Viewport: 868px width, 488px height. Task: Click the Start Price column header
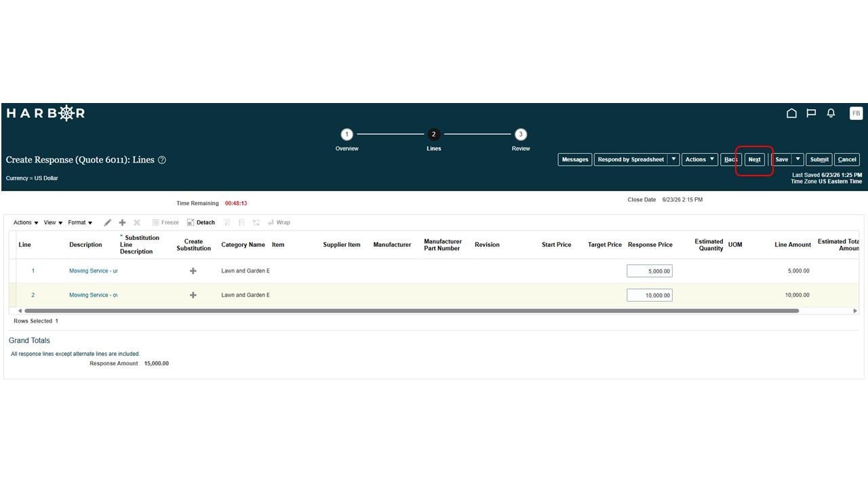(556, 245)
